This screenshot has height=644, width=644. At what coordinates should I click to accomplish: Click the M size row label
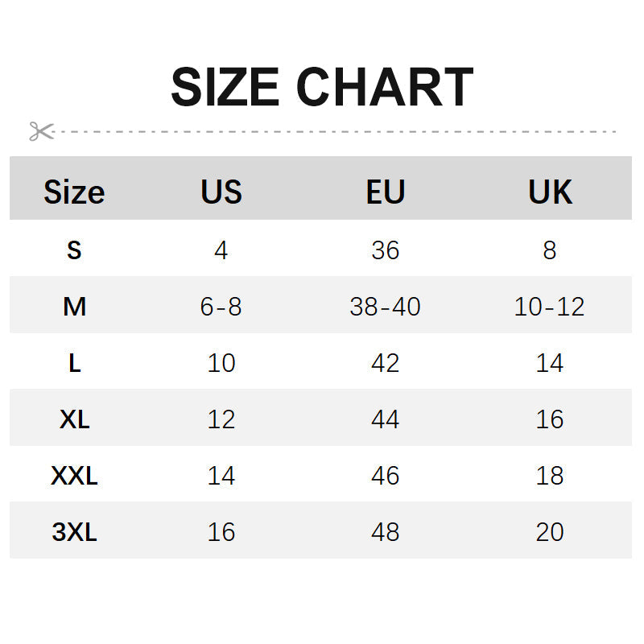tap(74, 307)
